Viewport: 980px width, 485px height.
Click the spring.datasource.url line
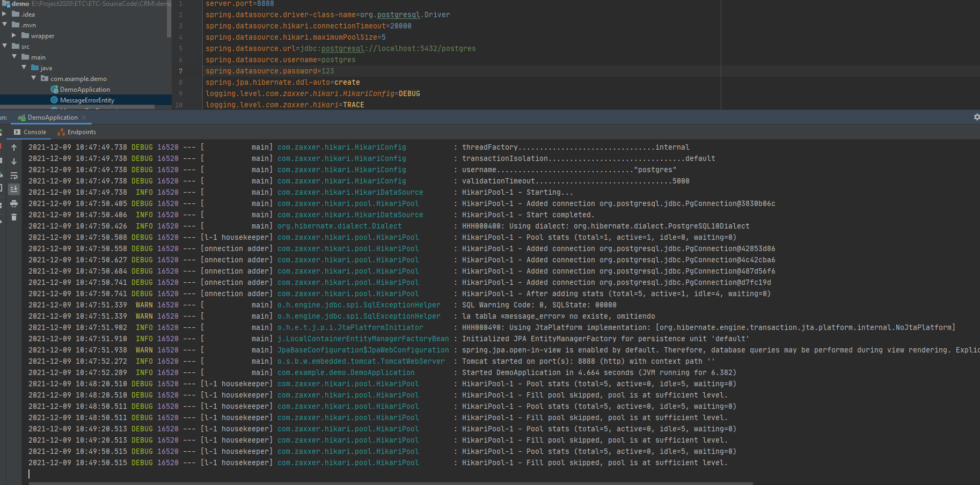pyautogui.click(x=340, y=49)
